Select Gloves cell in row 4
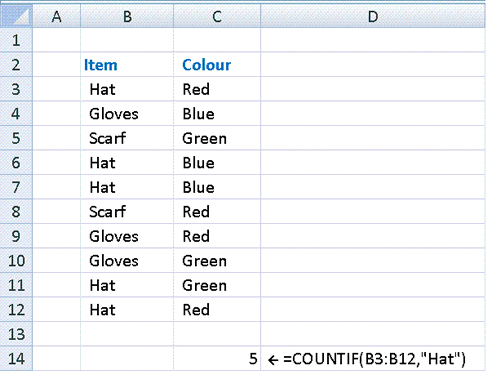The image size is (500, 383). 127,113
